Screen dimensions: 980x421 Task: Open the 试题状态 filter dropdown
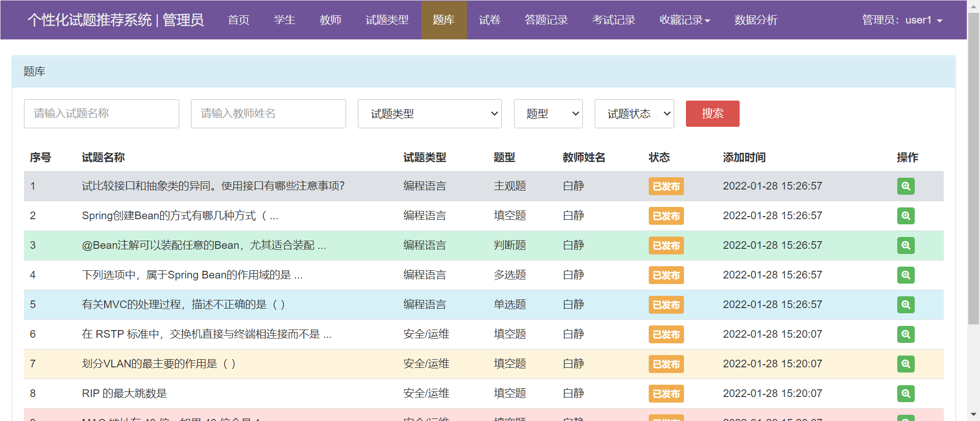pos(634,113)
